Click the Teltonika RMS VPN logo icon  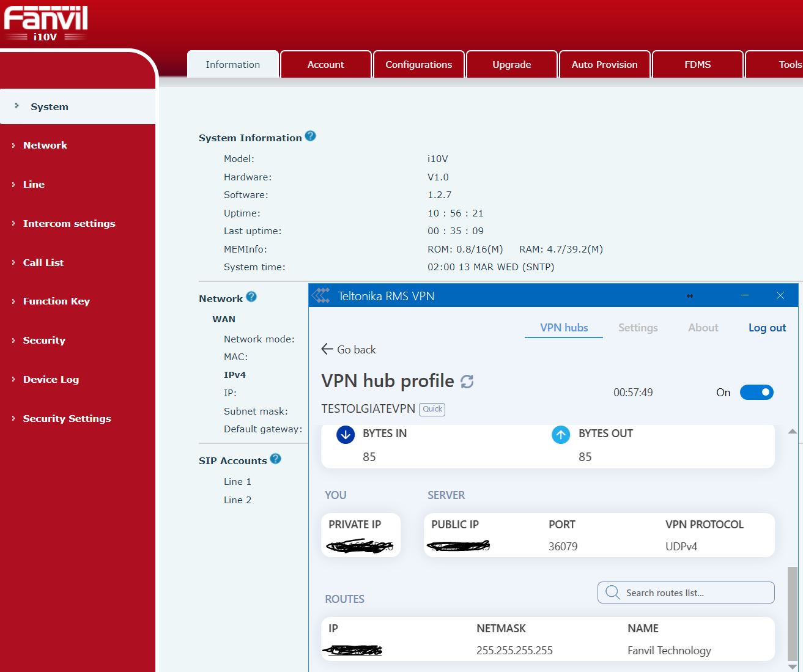[x=321, y=296]
